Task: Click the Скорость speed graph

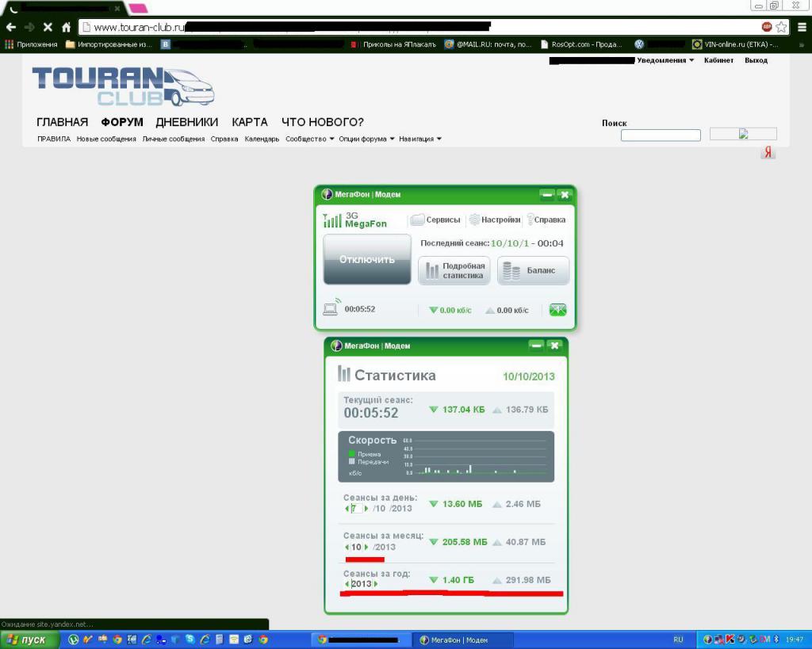Action: coord(446,456)
